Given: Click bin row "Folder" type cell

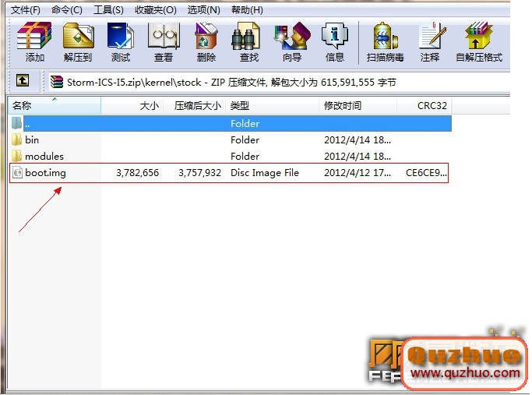Looking at the screenshot, I should [x=245, y=139].
